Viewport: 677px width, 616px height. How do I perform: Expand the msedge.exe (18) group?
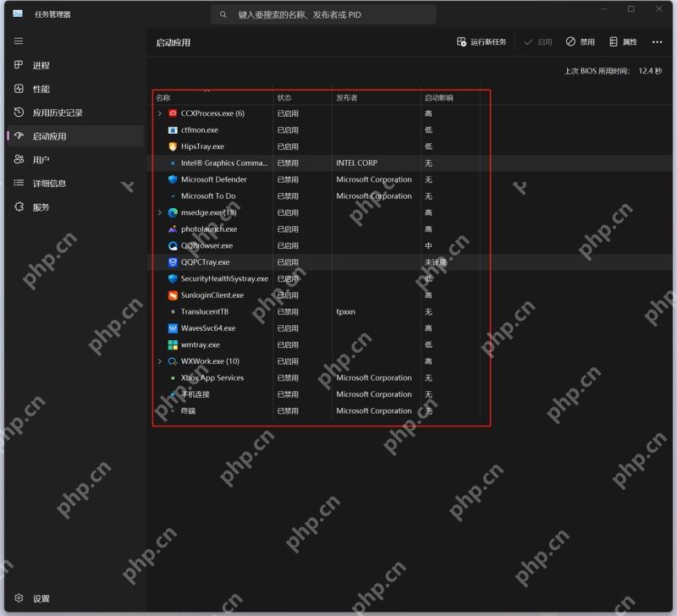(160, 212)
